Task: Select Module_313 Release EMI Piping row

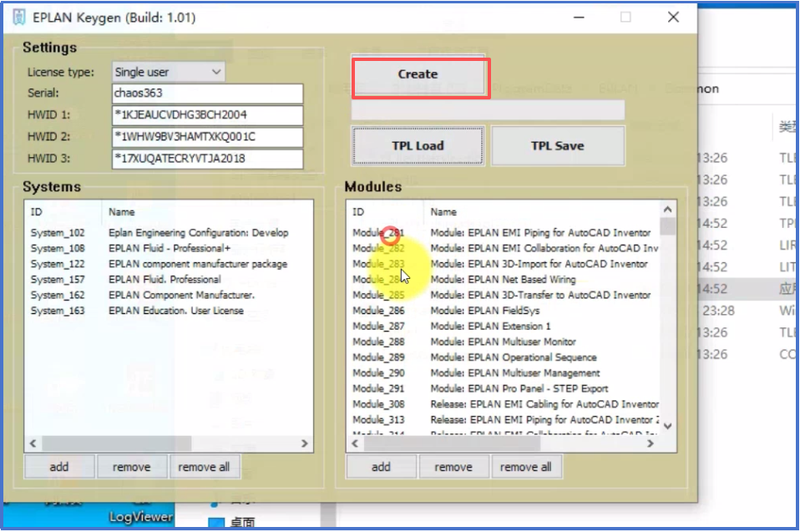Action: click(504, 420)
